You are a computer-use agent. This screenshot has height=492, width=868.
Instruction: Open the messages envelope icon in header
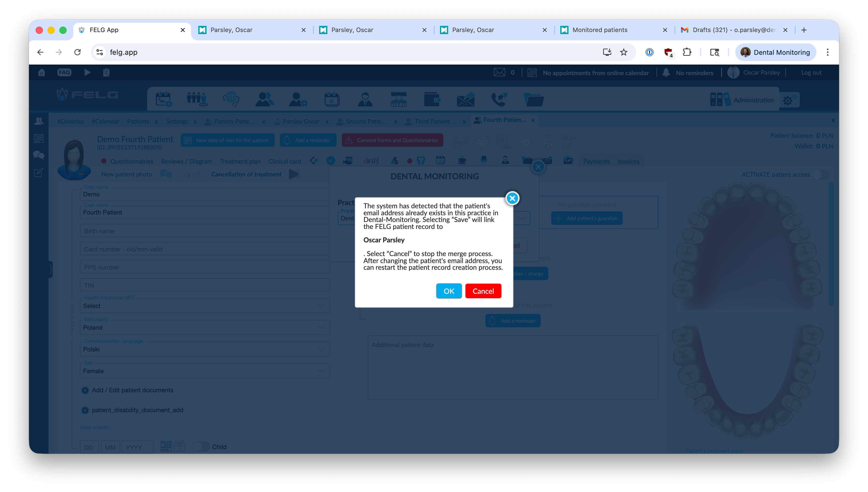[499, 72]
